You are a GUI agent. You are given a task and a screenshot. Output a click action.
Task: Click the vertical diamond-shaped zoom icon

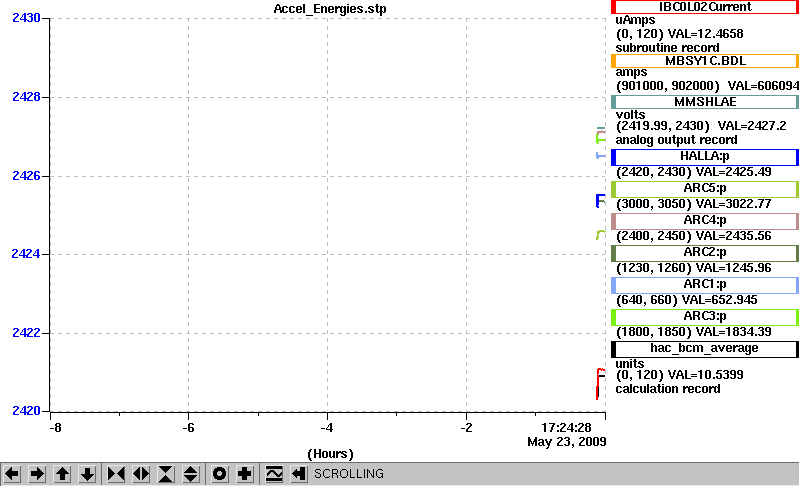[191, 474]
